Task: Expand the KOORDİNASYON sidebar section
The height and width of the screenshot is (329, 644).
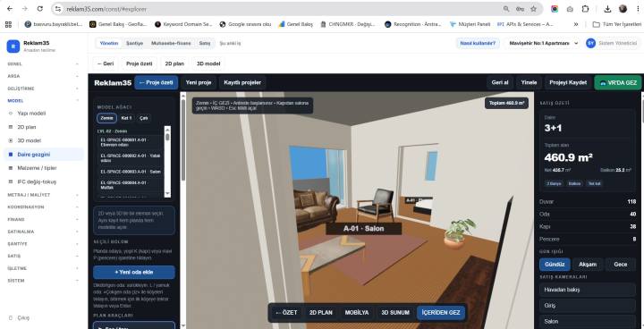Action: coord(43,207)
